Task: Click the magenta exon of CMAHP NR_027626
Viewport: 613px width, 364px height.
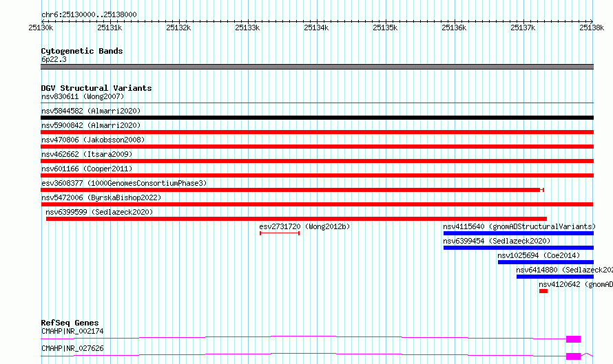Action: pos(574,356)
